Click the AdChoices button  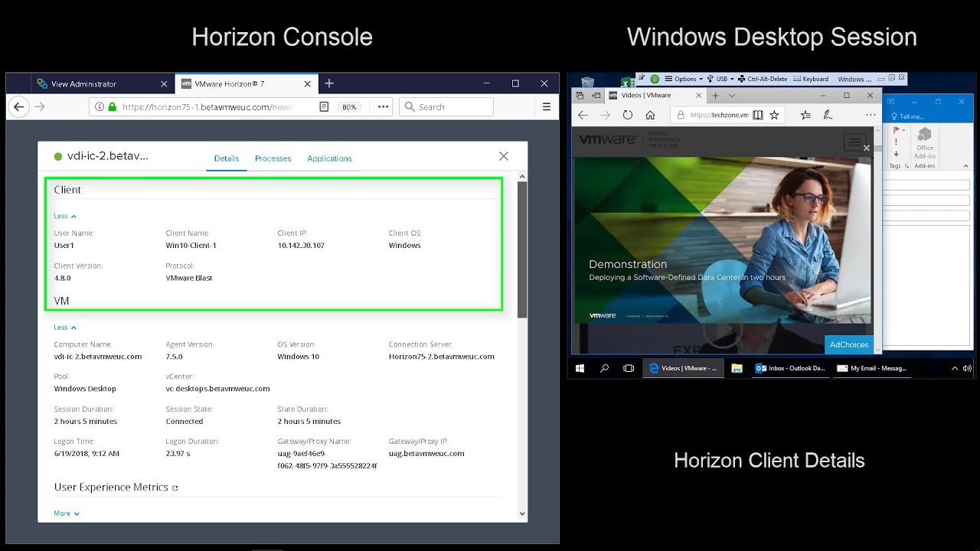tap(848, 344)
